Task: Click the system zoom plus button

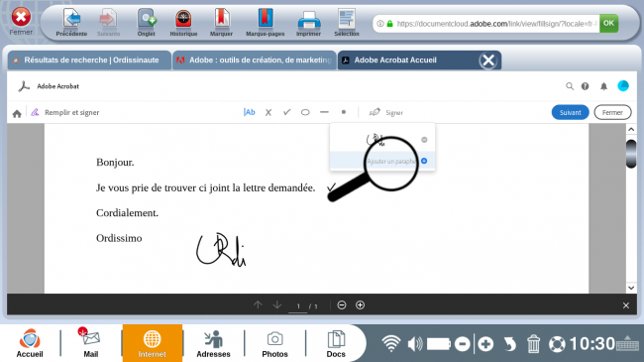Action: click(x=485, y=344)
